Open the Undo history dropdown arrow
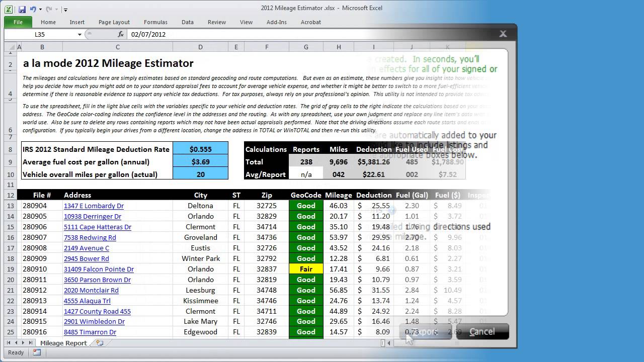 [x=40, y=10]
